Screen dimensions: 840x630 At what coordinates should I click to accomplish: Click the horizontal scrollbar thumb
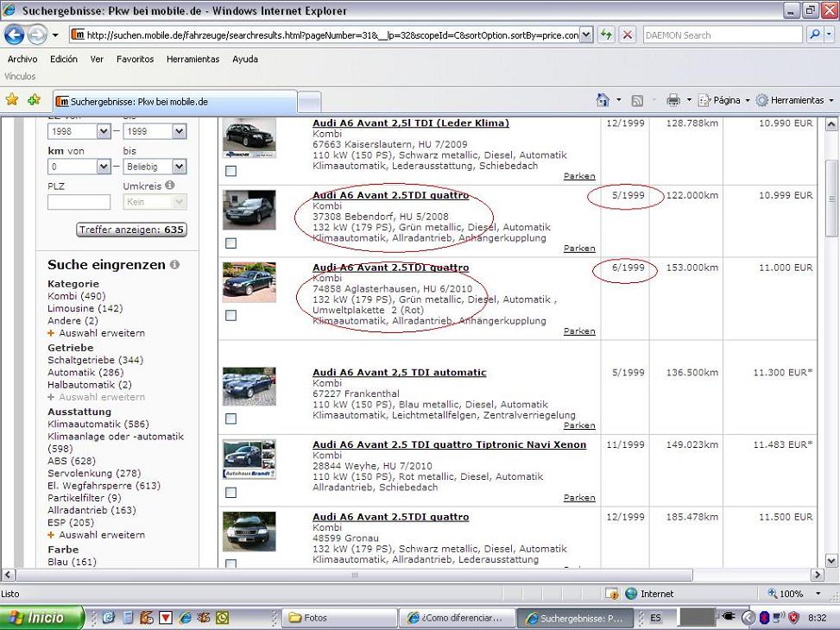coord(354,575)
